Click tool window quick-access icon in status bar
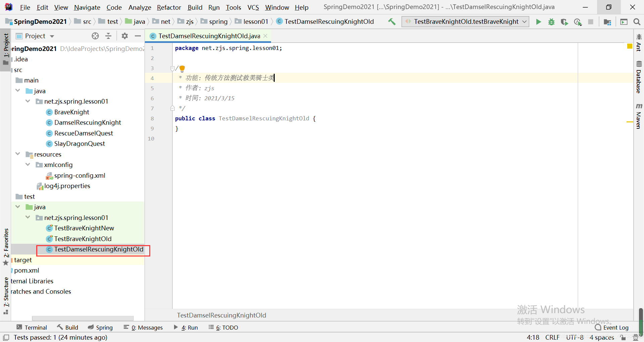 tap(6, 337)
